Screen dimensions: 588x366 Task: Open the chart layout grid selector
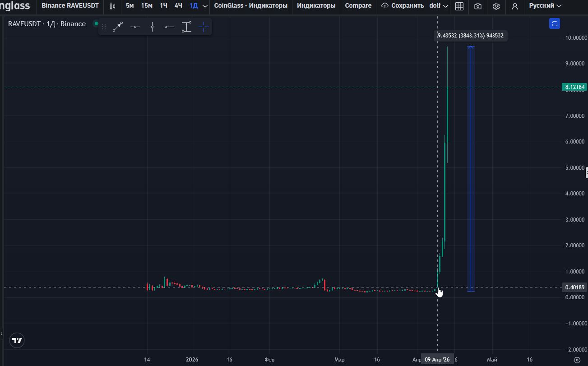pyautogui.click(x=459, y=6)
